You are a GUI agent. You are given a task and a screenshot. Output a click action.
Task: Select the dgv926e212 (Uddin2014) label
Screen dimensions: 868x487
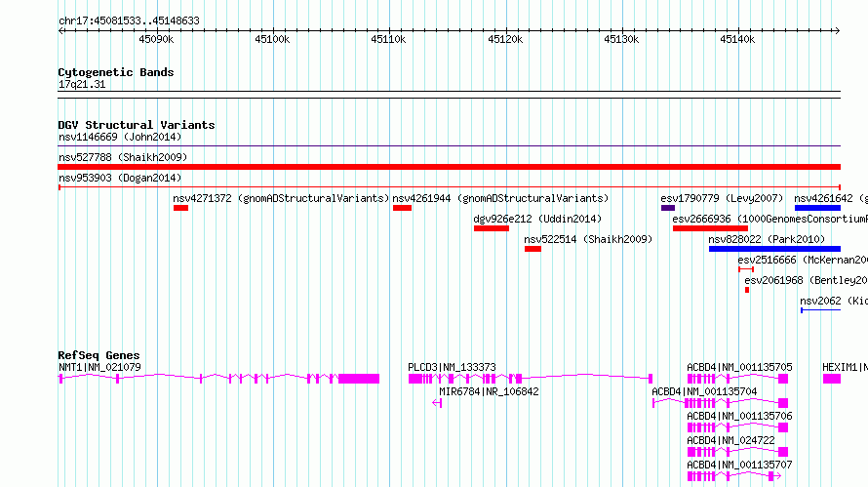click(537, 219)
